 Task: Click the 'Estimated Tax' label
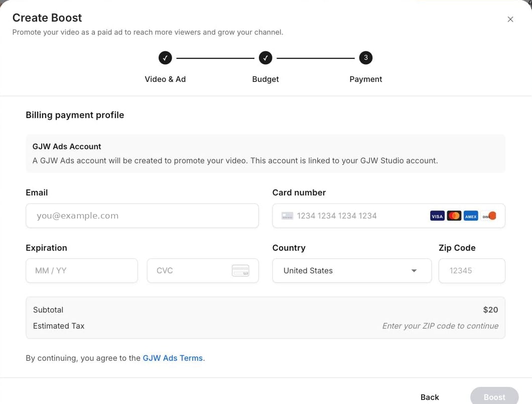click(59, 326)
